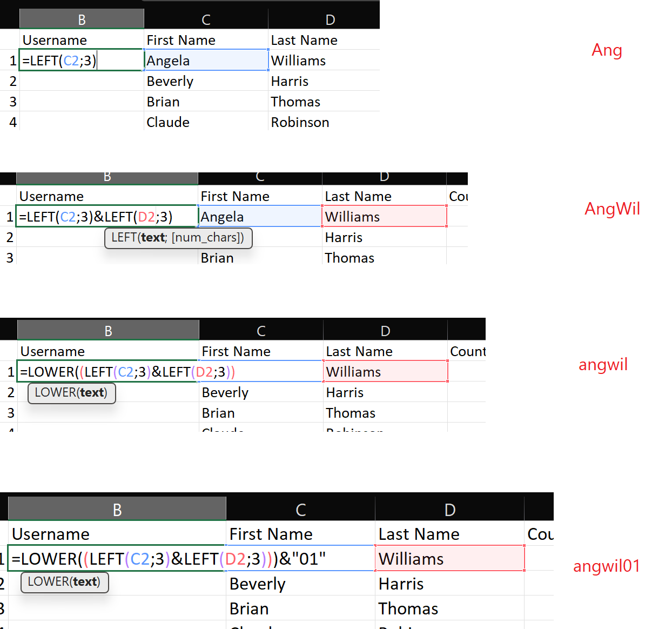Viewport: 672px width, 629px height.
Task: Select the Last Name header in the bottom sheet
Action: [x=449, y=533]
